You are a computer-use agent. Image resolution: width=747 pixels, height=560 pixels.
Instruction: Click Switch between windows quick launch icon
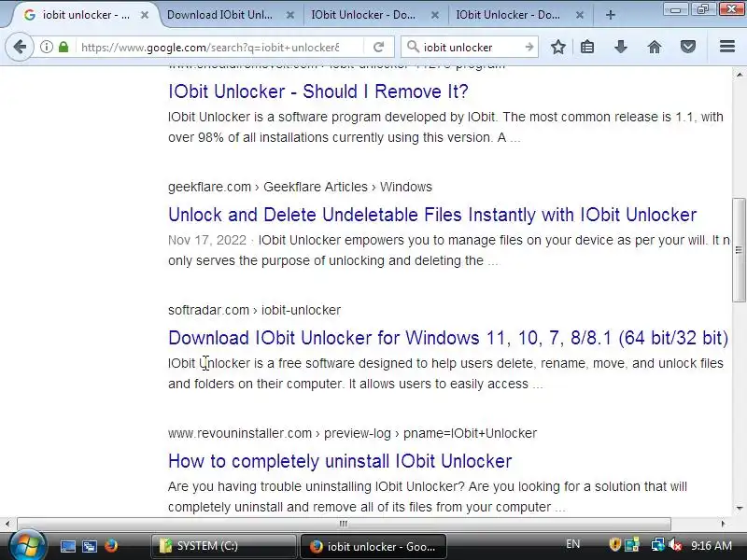(90, 546)
